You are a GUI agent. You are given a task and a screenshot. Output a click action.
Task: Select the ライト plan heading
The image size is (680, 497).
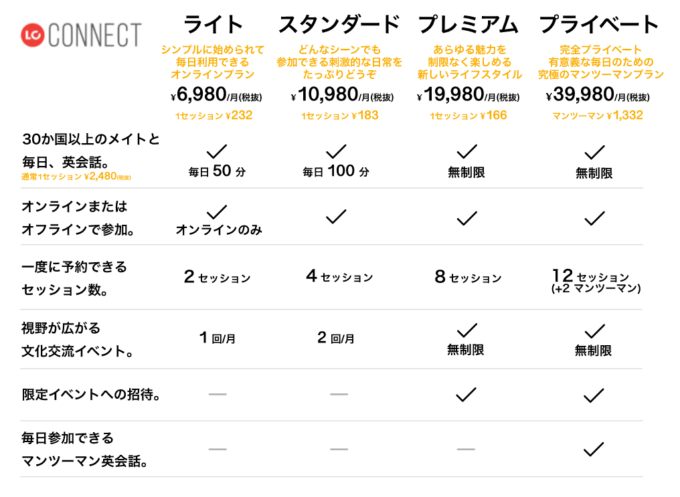point(212,24)
